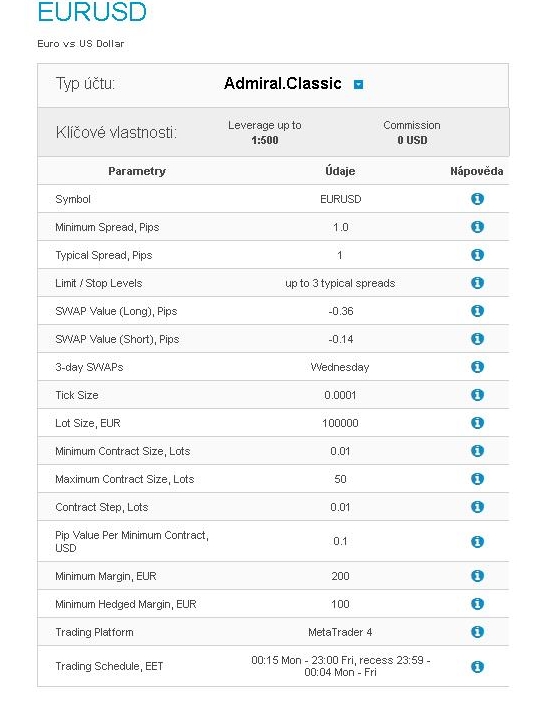This screenshot has height=703, width=556.
Task: Select the Admiral.Classic account type label
Action: click(x=282, y=83)
